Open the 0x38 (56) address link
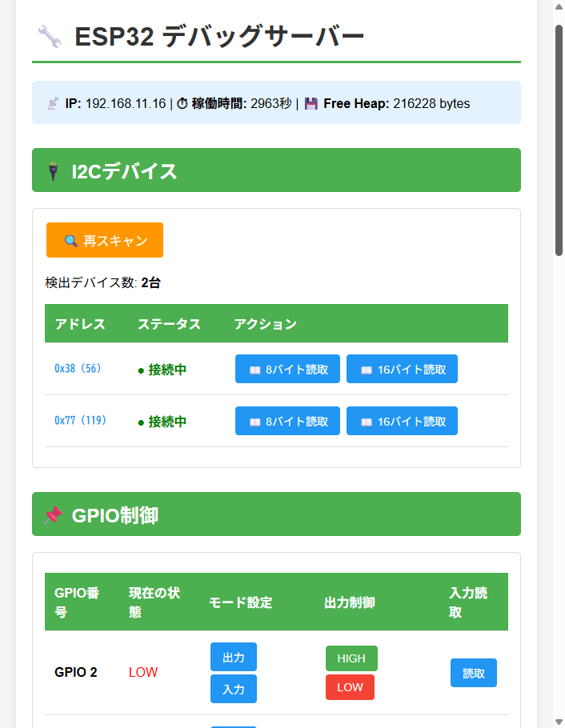 click(78, 369)
